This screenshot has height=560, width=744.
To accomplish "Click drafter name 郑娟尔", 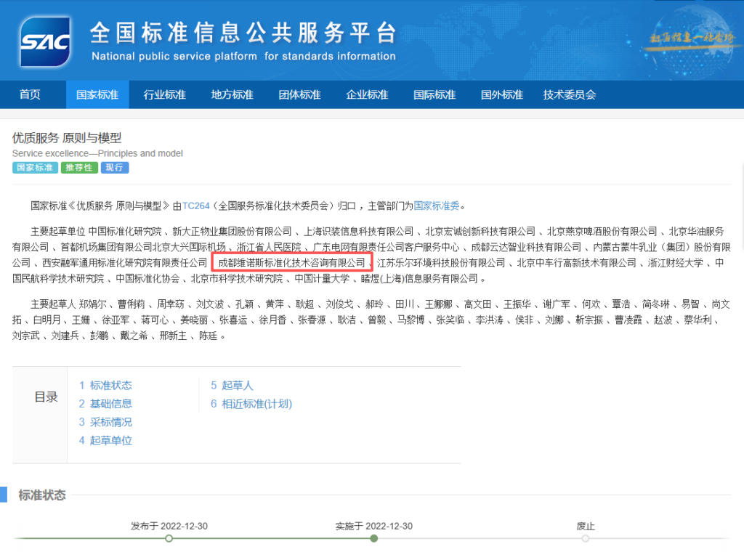I will click(x=92, y=304).
